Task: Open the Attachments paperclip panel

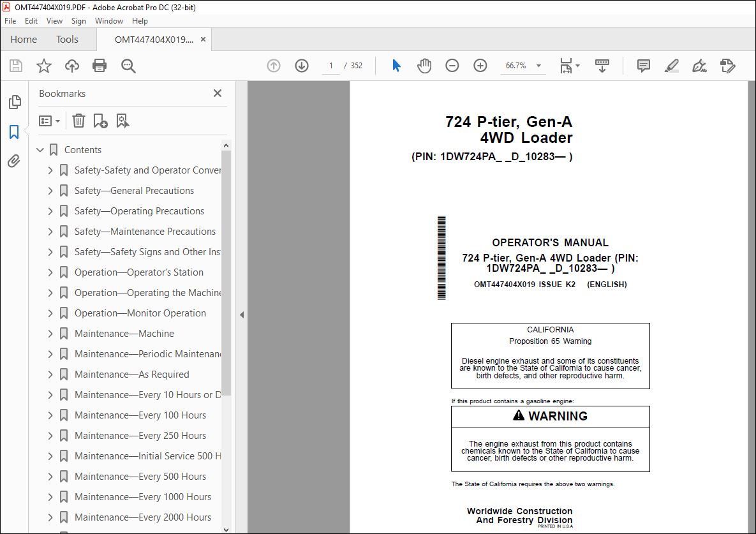Action: click(x=14, y=161)
